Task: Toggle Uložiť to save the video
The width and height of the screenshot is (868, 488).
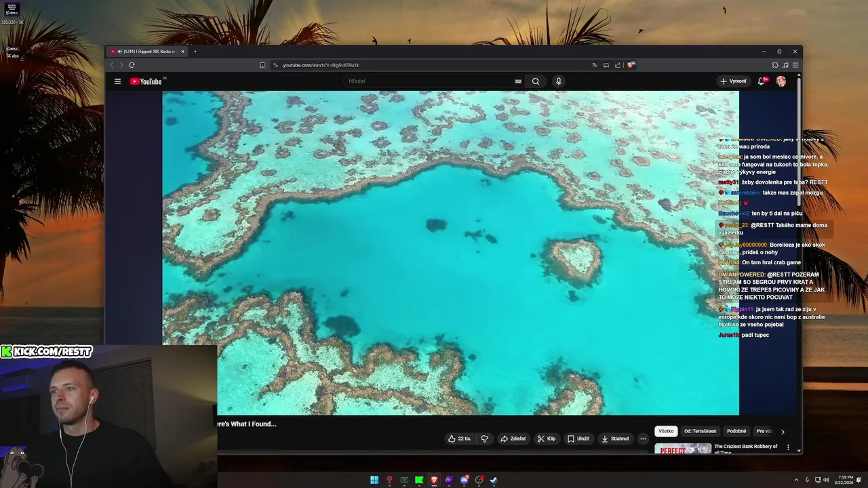Action: point(578,439)
